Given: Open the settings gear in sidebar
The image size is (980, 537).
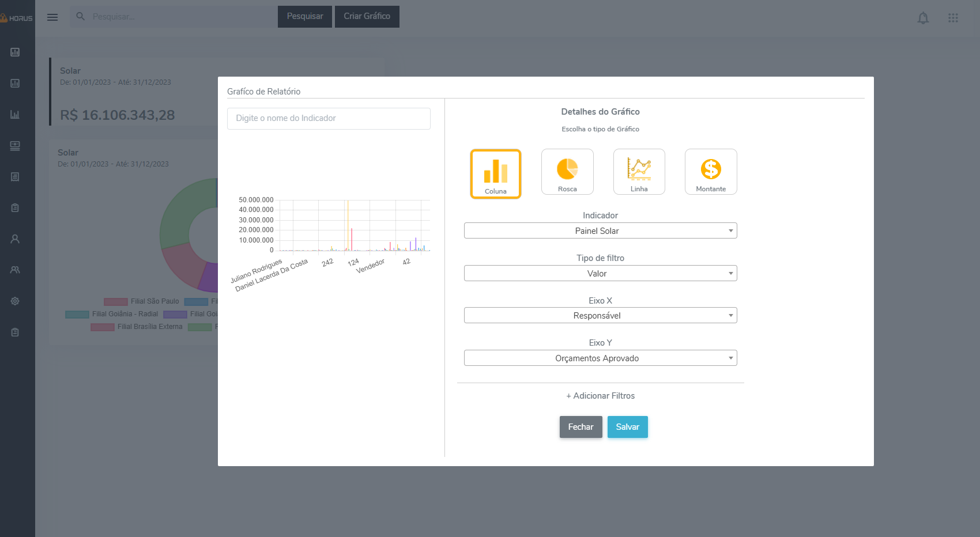Looking at the screenshot, I should [15, 301].
